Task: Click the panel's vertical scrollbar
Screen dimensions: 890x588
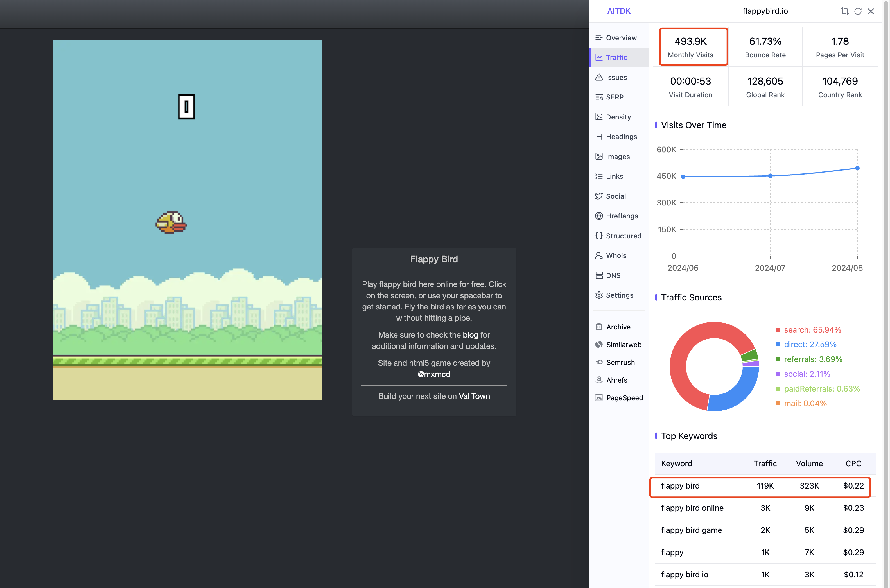Action: click(x=886, y=294)
